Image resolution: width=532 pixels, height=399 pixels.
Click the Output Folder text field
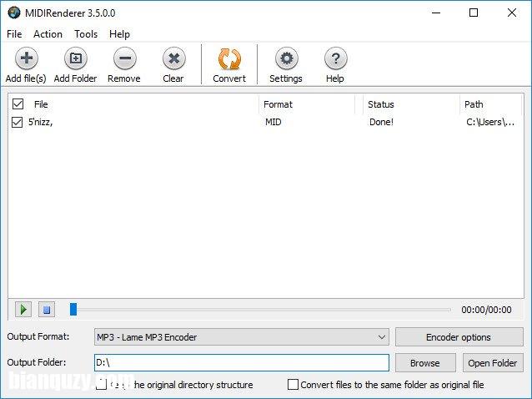click(x=242, y=362)
